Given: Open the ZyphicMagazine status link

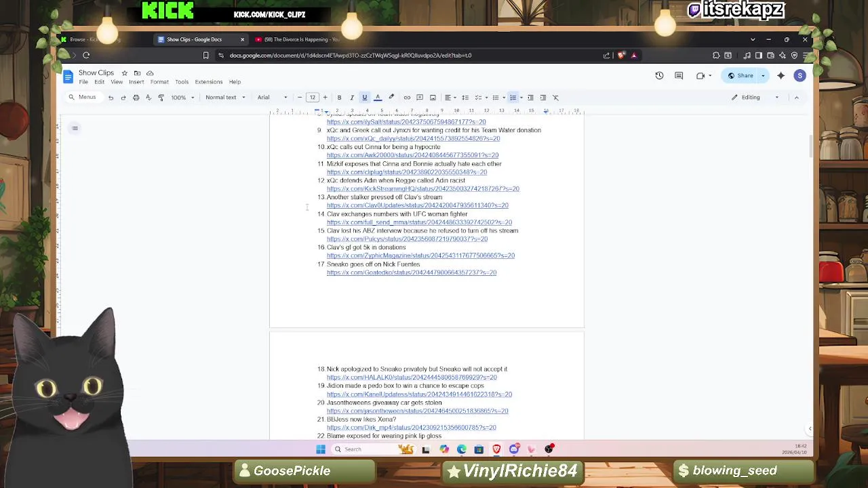Looking at the screenshot, I should (420, 256).
